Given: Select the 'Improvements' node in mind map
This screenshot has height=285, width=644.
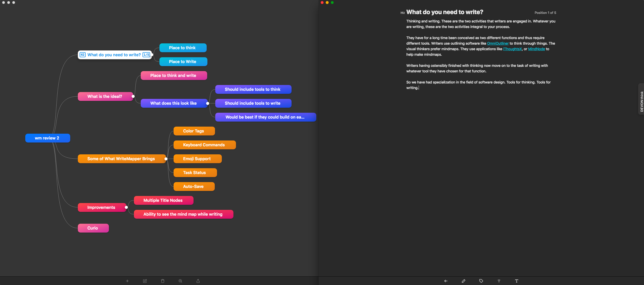Looking at the screenshot, I should pyautogui.click(x=101, y=207).
